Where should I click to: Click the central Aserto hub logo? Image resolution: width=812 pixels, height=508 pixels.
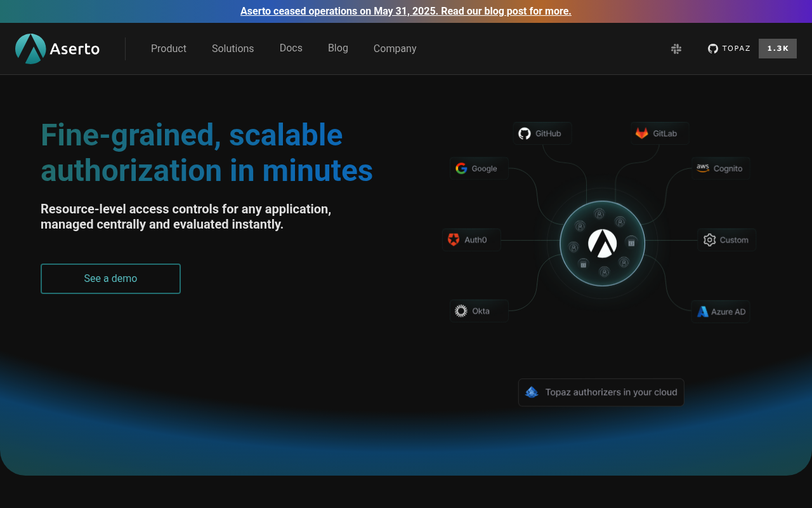[603, 243]
